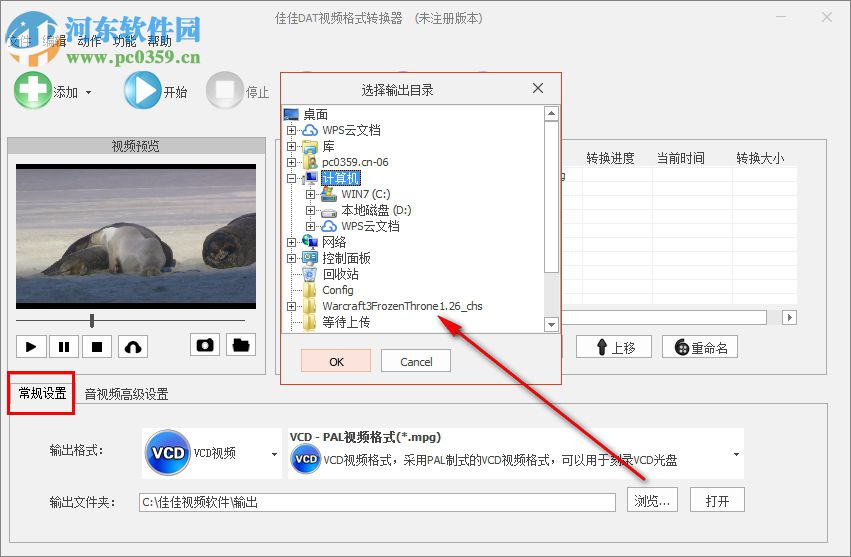Stop the video preview playback
851x557 pixels.
pyautogui.click(x=97, y=346)
